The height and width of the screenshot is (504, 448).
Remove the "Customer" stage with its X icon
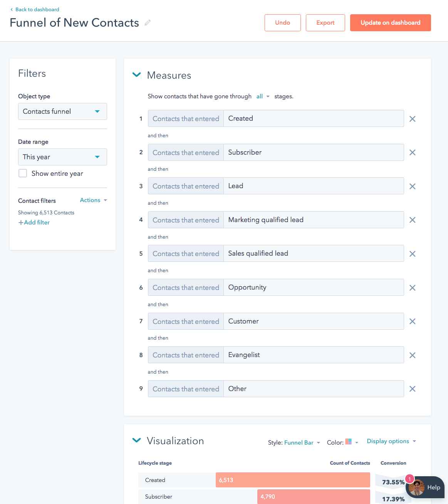(x=412, y=321)
